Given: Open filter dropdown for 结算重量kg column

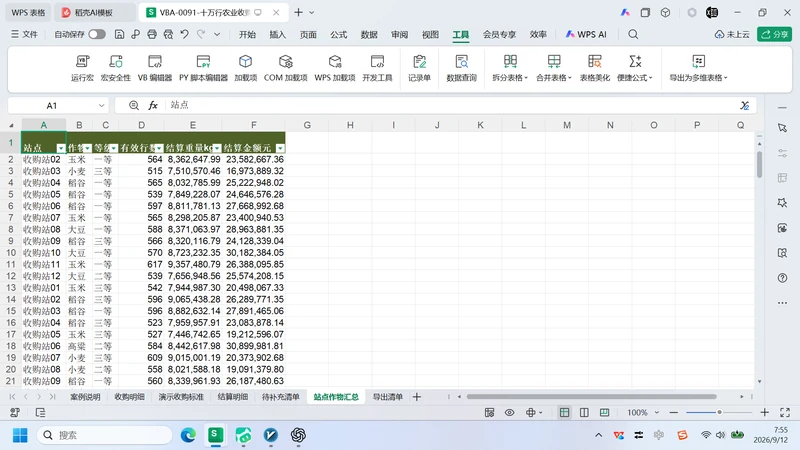Looking at the screenshot, I should click(x=217, y=148).
